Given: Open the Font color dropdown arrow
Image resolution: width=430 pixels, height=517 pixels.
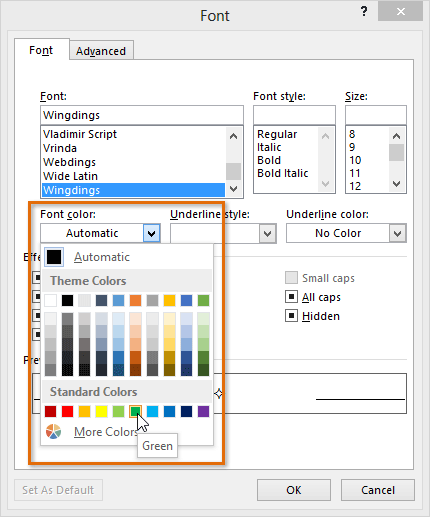Looking at the screenshot, I should coord(152,233).
